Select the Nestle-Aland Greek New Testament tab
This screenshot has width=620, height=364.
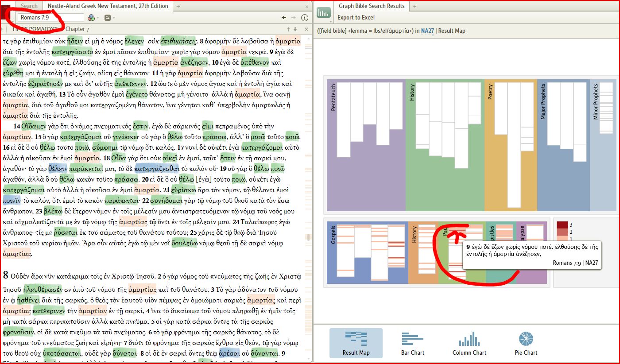tap(108, 6)
